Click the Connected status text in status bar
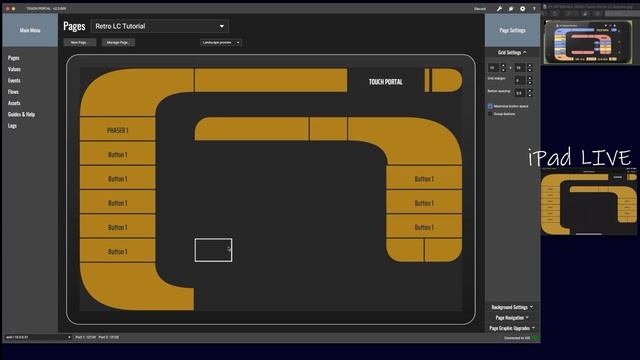 [x=517, y=338]
